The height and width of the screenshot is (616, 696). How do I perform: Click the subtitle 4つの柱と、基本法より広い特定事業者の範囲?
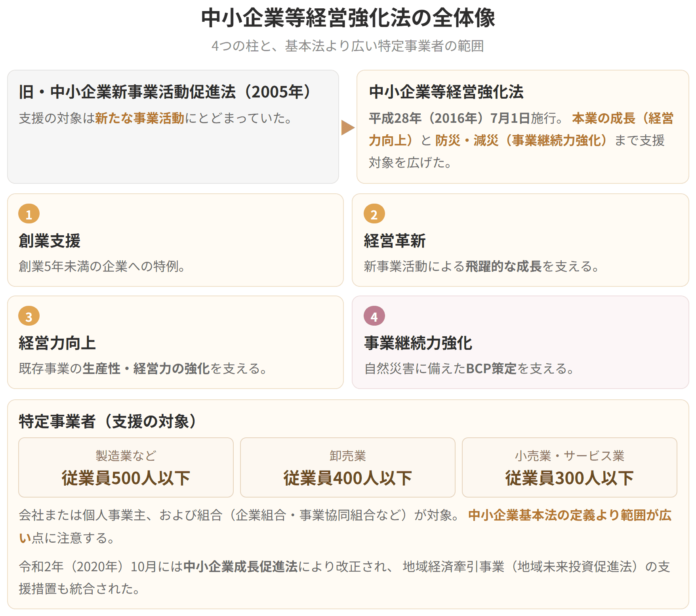click(348, 46)
